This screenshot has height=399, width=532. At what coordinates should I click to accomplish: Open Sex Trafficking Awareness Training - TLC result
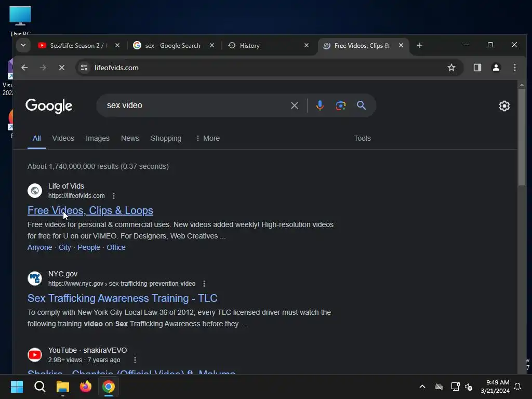[123, 298]
